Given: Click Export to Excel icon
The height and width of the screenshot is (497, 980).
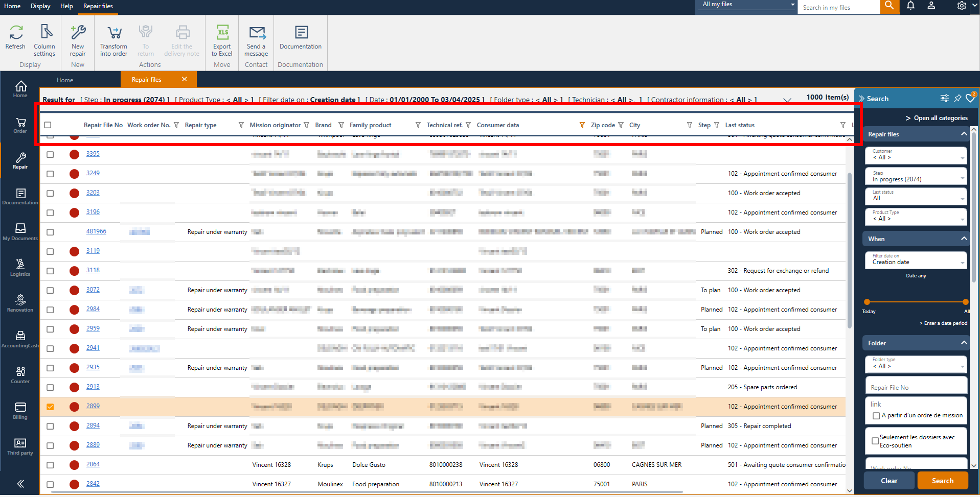Looking at the screenshot, I should tap(222, 33).
